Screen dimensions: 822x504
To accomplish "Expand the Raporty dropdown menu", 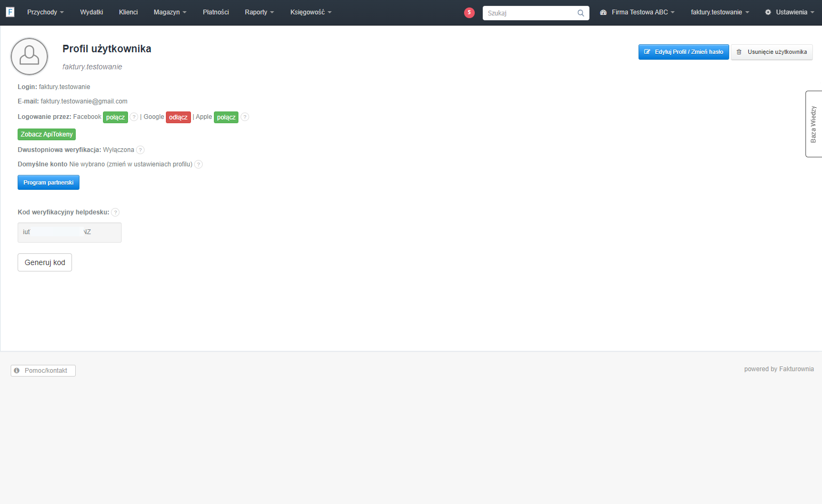I will (x=259, y=12).
